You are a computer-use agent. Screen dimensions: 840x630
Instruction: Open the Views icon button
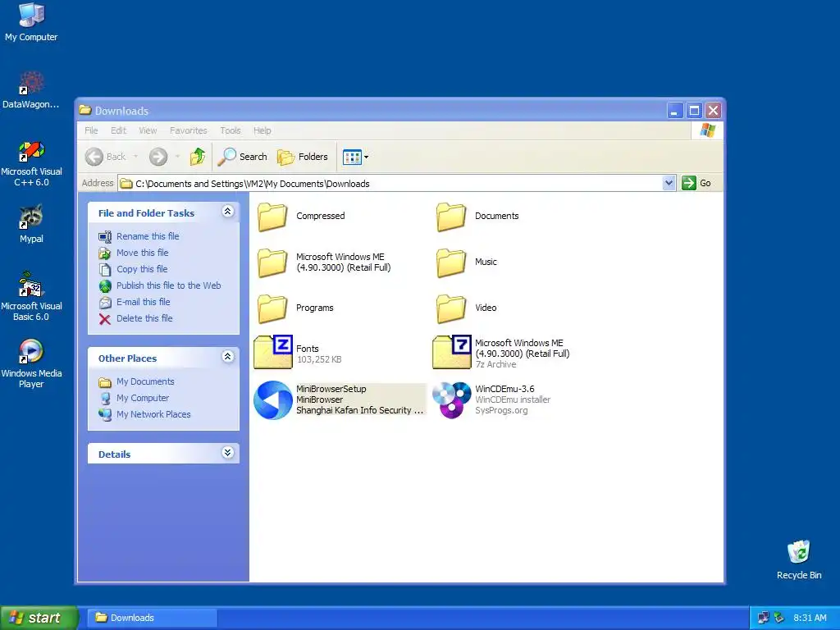pos(352,157)
